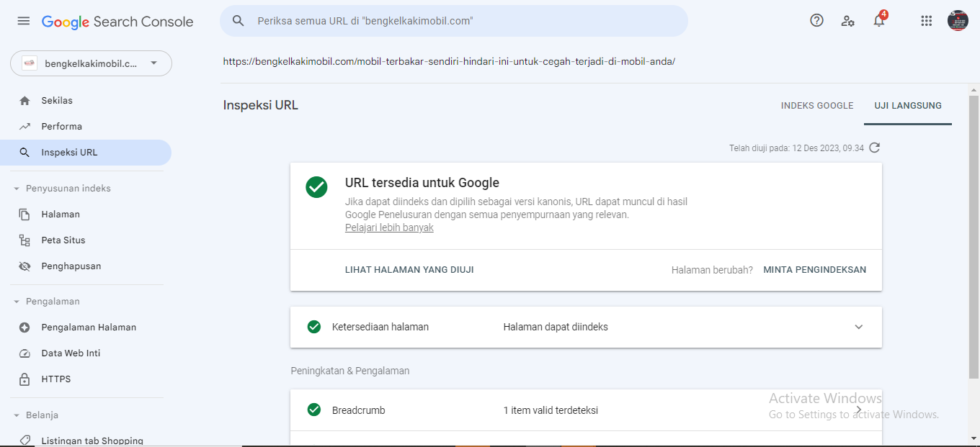
Task: Click the Halaman berubah? text
Action: click(x=712, y=270)
